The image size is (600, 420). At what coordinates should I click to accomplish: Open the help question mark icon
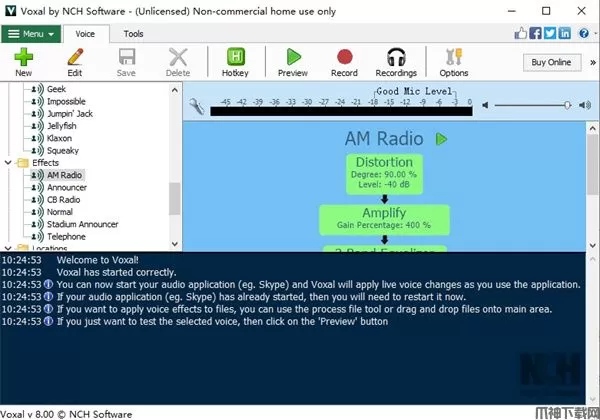click(x=584, y=33)
